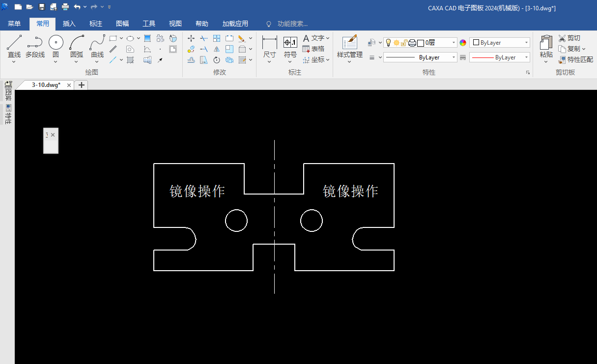Screen dimensions: 597x364
Task: Select the rotate tool icon
Action: pyautogui.click(x=217, y=60)
